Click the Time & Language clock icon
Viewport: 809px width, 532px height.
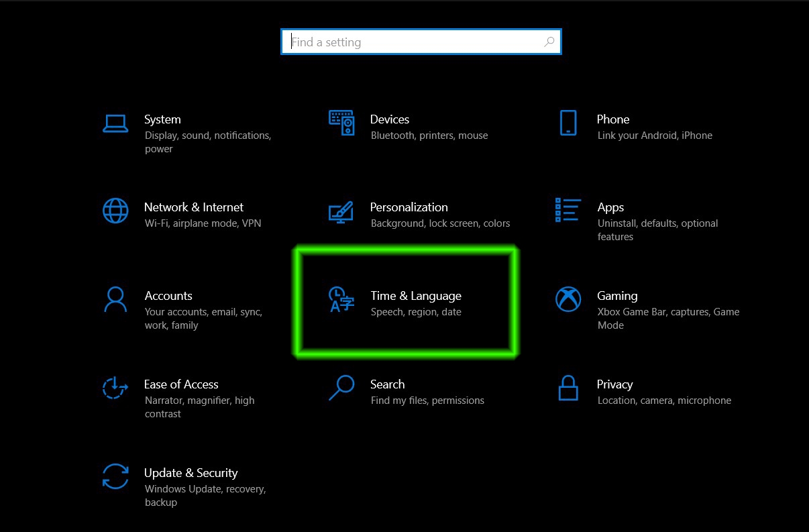click(x=341, y=300)
